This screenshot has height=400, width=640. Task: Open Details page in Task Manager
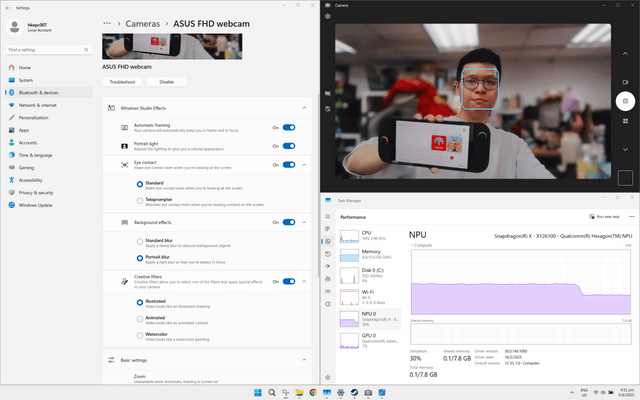[327, 291]
